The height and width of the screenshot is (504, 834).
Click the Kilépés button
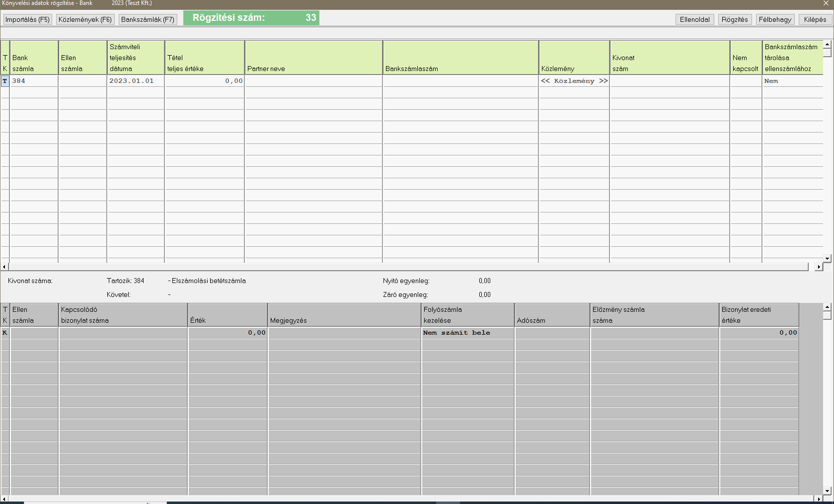pos(815,19)
